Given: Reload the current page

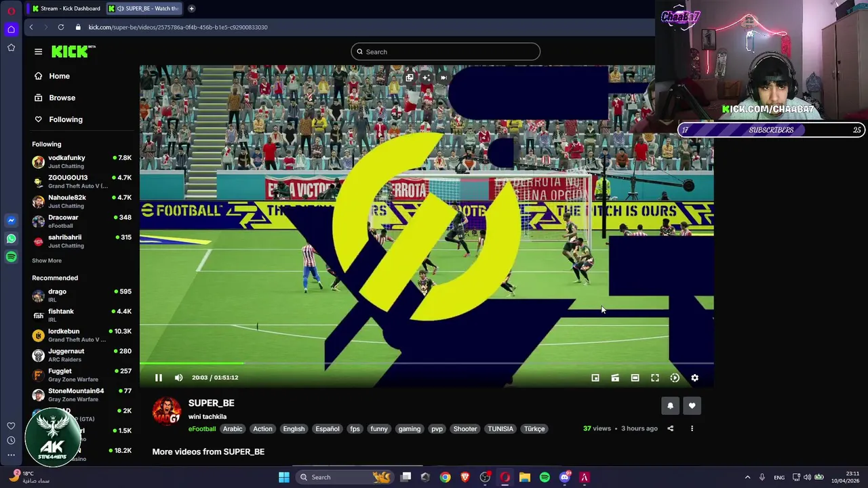Looking at the screenshot, I should point(61,27).
